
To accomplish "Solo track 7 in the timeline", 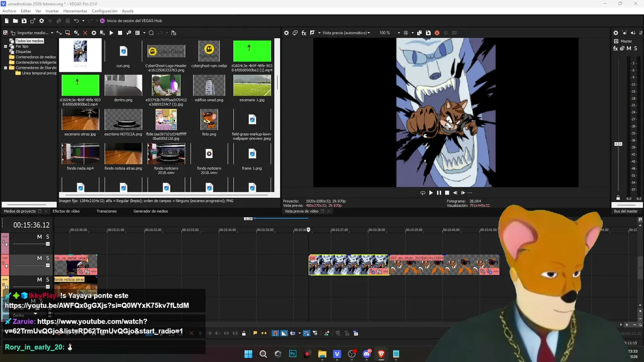I will [48, 258].
